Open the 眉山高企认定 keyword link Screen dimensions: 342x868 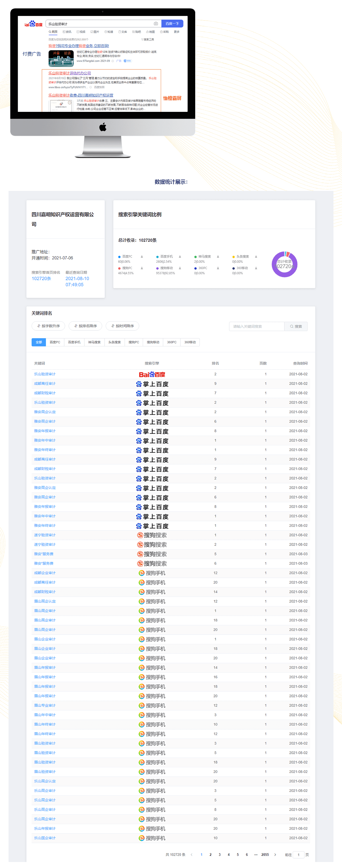tap(45, 601)
